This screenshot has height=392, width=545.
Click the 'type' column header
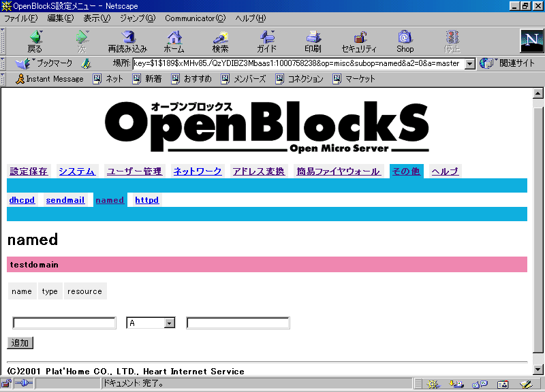[x=50, y=291]
